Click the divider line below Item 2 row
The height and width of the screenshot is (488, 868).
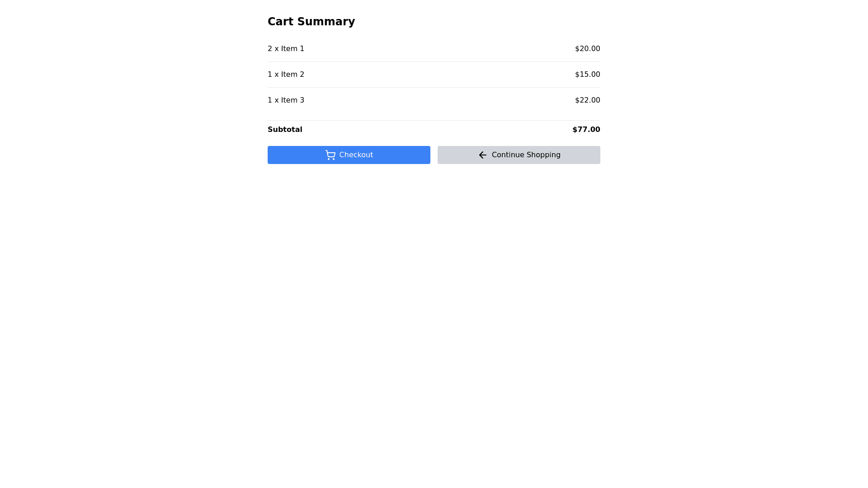tap(434, 87)
